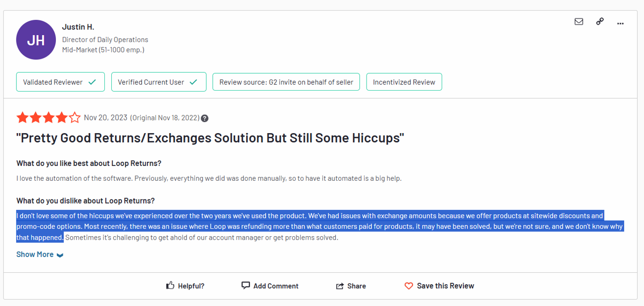Screen dimensions: 644x306
Task: Click sentence about account manager
Action: [x=202, y=238]
